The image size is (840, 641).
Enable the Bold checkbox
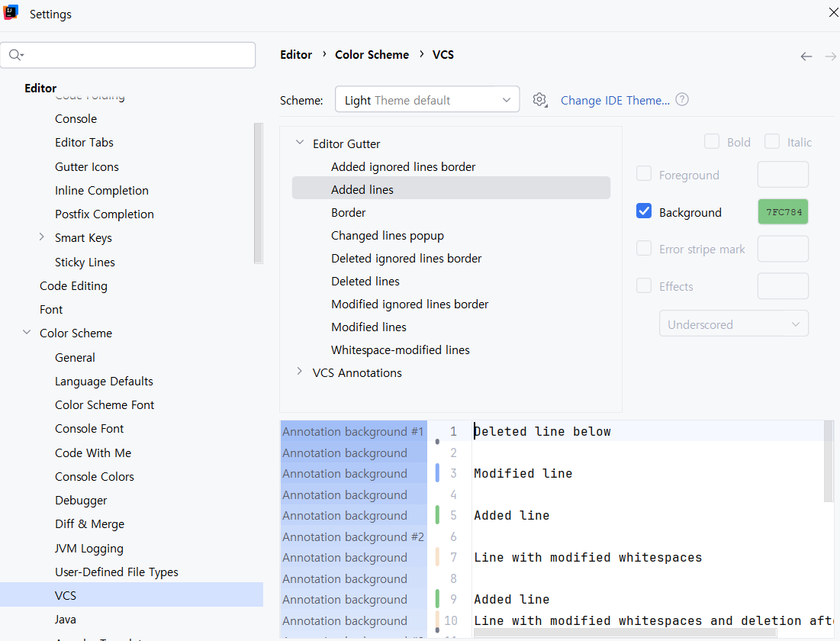[712, 142]
